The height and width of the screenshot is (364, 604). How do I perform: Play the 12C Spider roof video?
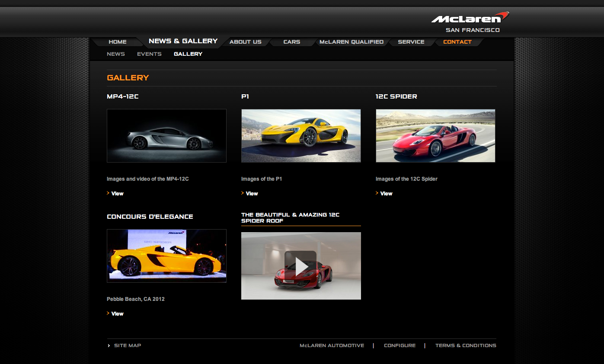point(300,266)
